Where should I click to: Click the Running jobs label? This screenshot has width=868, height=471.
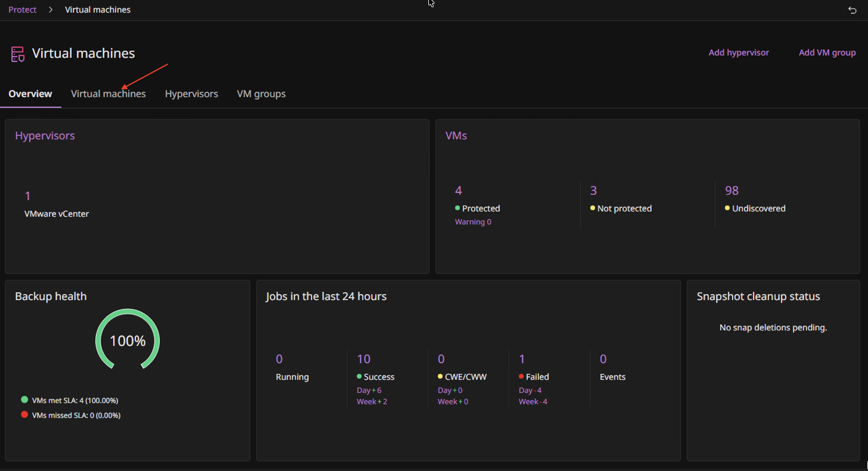[292, 377]
